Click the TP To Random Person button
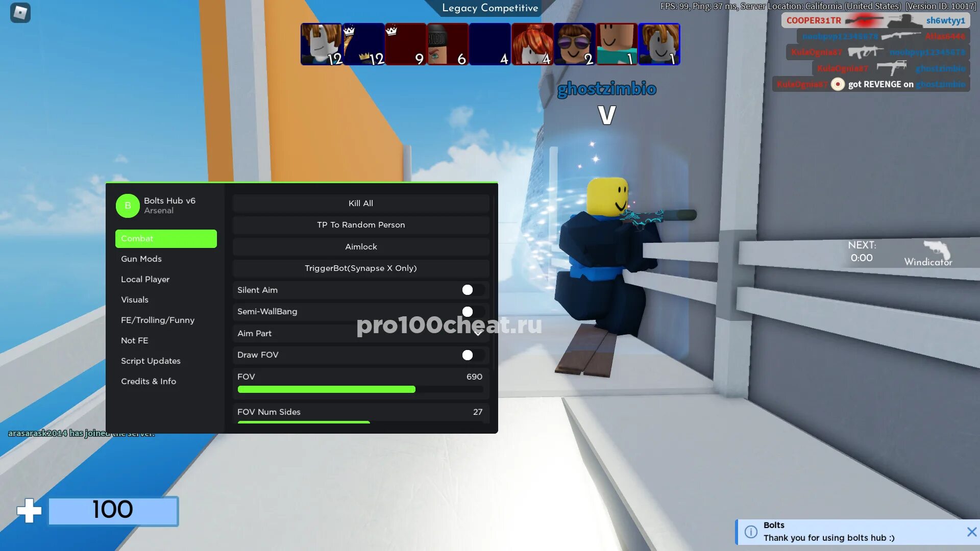The image size is (980, 551). tap(361, 224)
